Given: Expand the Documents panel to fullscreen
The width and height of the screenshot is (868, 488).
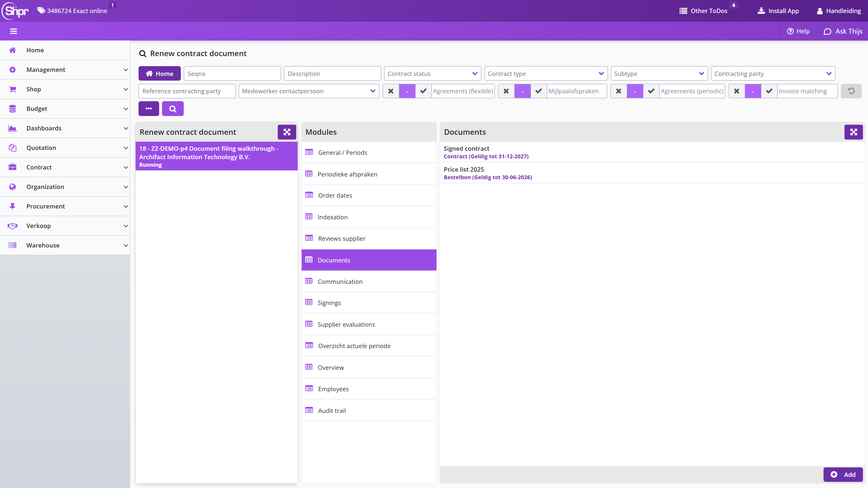Looking at the screenshot, I should (854, 132).
